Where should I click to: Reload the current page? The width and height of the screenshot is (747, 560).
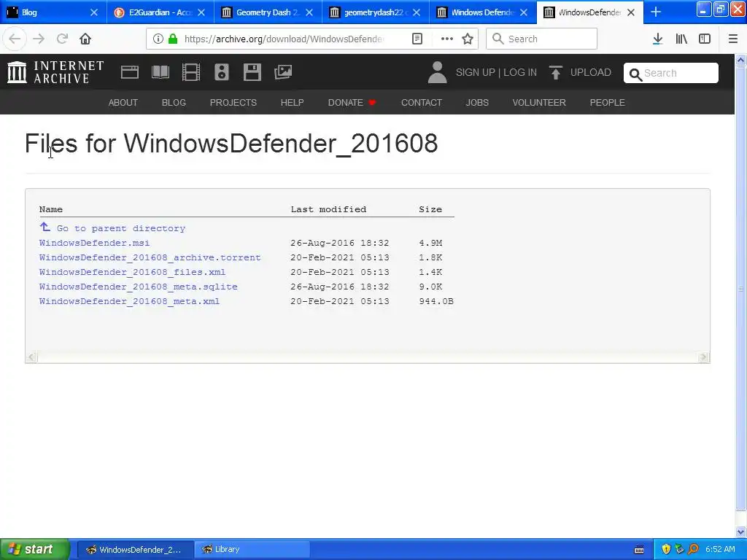pos(62,39)
